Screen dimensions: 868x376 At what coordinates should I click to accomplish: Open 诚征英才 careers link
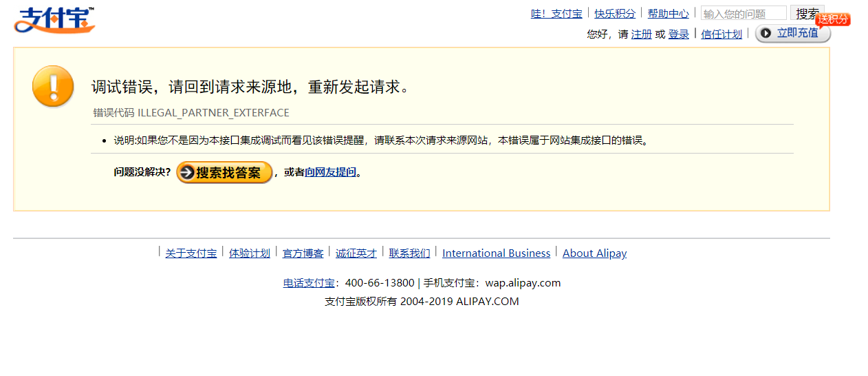(356, 253)
